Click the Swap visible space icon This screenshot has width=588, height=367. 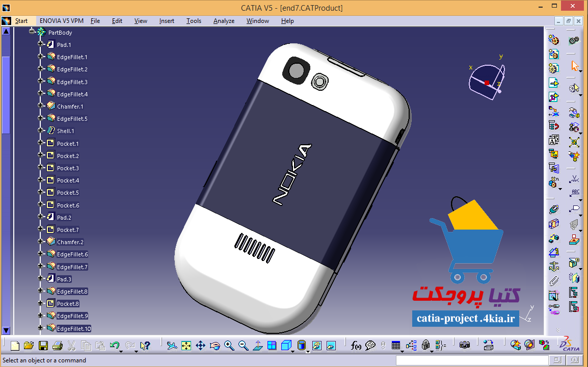pyautogui.click(x=331, y=346)
